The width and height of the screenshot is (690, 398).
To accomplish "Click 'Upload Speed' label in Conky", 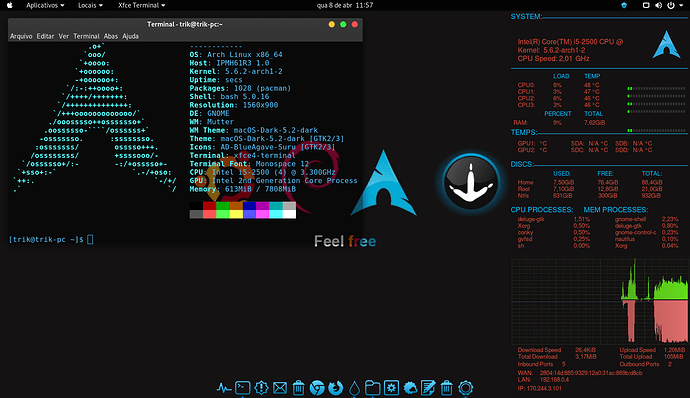I will 638,350.
